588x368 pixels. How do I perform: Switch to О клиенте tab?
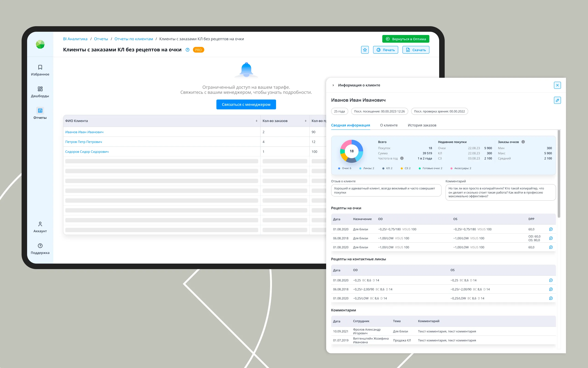[389, 125]
